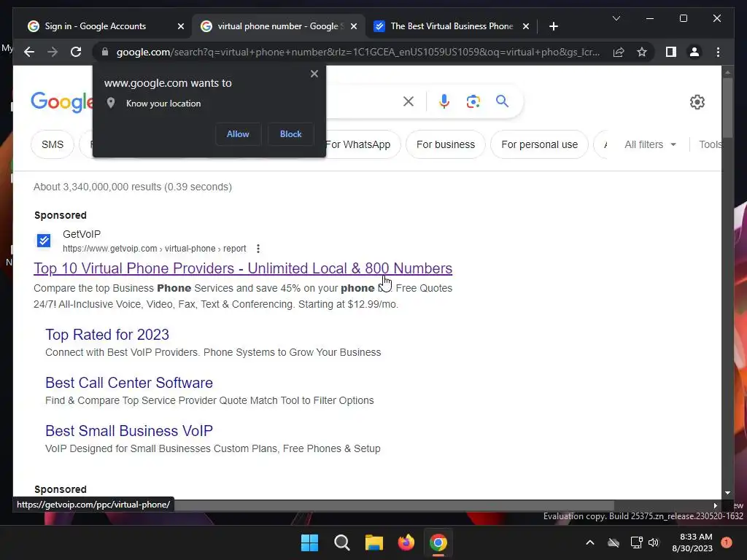Expand the tab search dropdown chevron

616,18
